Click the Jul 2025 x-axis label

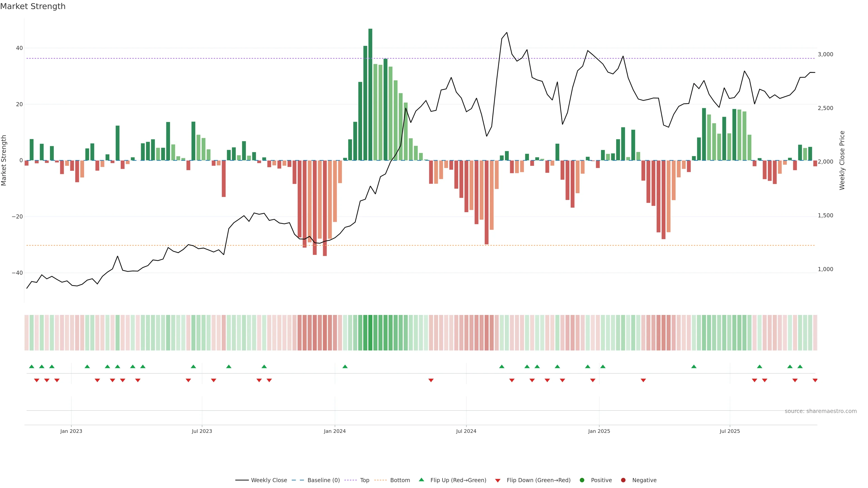coord(729,431)
